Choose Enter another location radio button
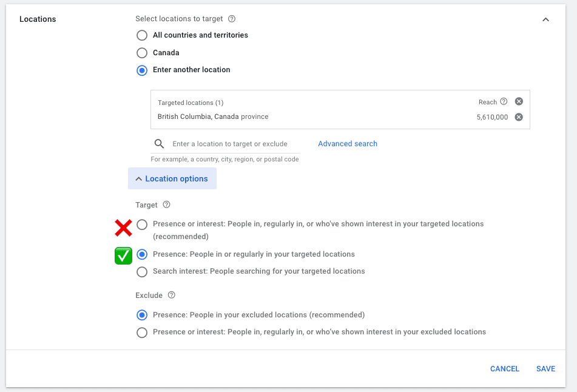 click(142, 70)
